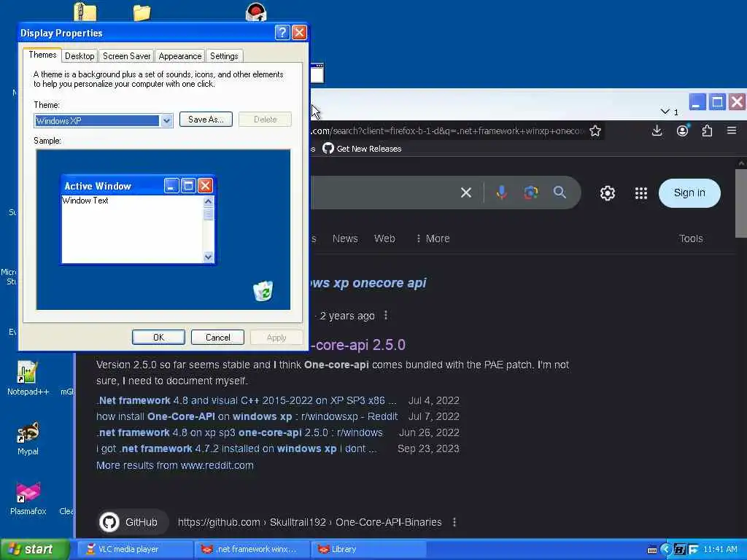Expand the More search filters menu
Viewport: 747px width, 560px height.
[x=433, y=238]
